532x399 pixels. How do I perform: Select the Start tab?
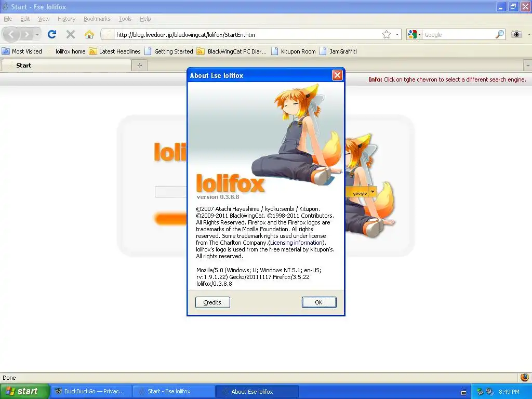[66, 65]
